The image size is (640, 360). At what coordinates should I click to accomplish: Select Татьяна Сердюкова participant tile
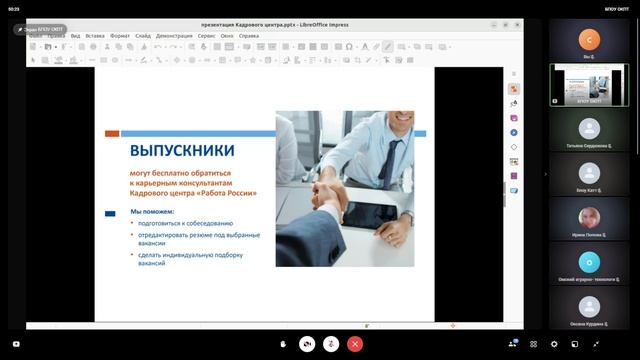[589, 130]
